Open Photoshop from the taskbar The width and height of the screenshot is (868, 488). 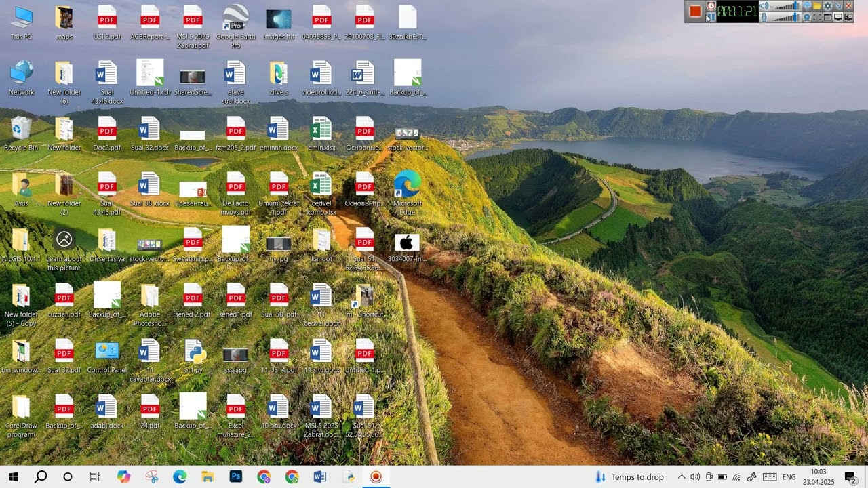[235, 476]
